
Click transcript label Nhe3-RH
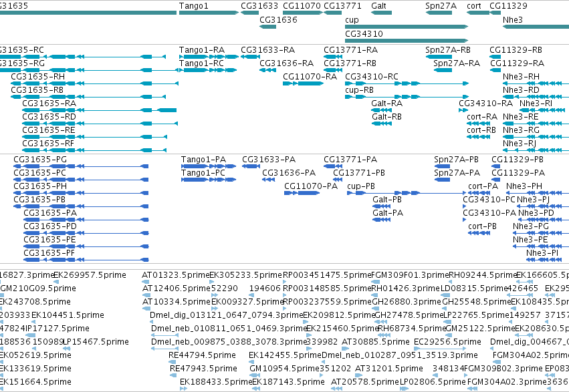click(521, 77)
